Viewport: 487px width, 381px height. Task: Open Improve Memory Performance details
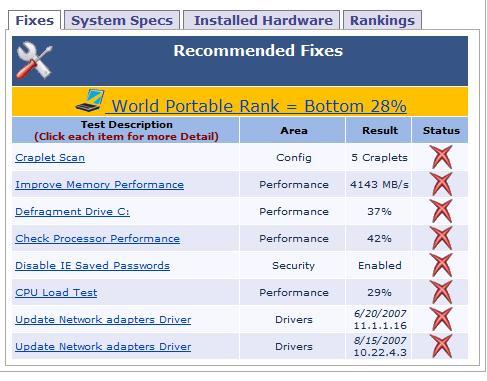[x=99, y=184]
